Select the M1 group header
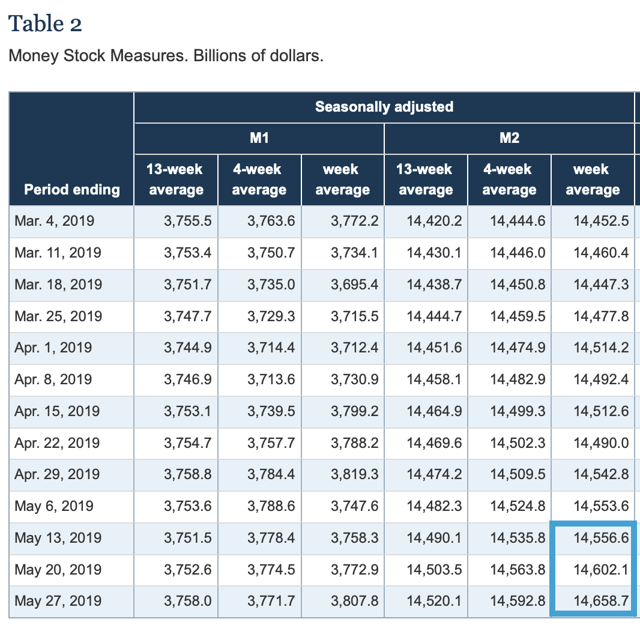Viewport: 640px width, 628px height. (x=259, y=136)
